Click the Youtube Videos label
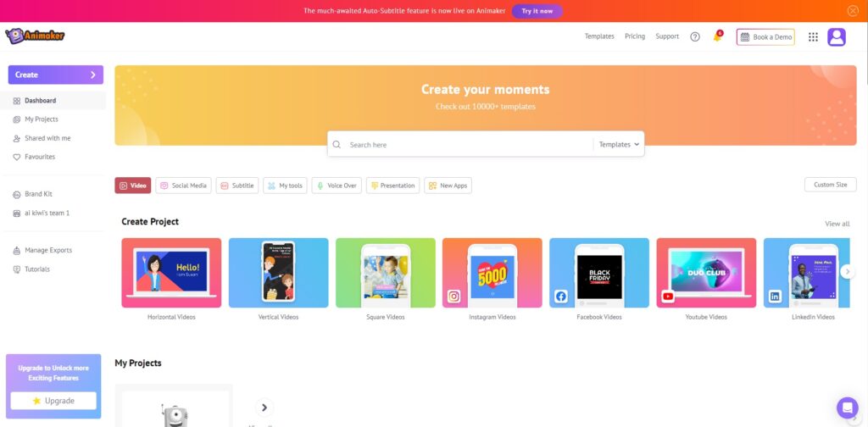 pyautogui.click(x=706, y=318)
